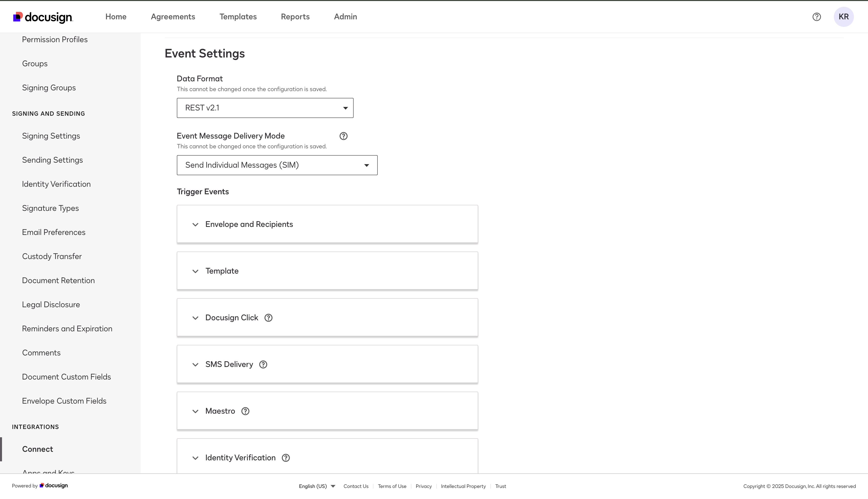Image resolution: width=868 pixels, height=499 pixels.
Task: Click the Docusign logo in the header
Action: [x=42, y=17]
